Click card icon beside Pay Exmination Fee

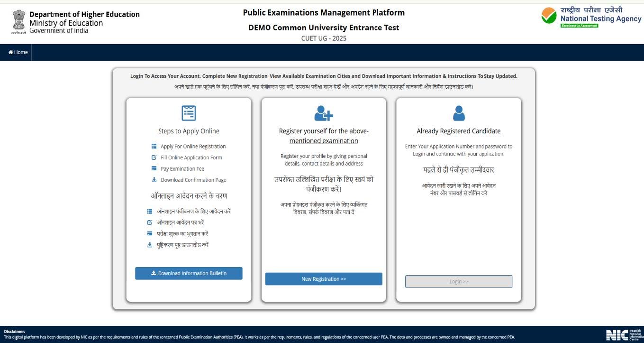[154, 168]
